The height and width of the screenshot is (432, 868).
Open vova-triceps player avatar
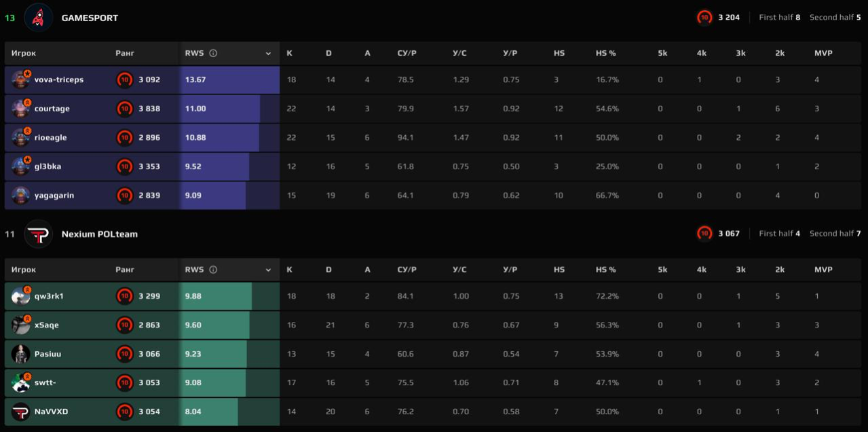click(20, 79)
